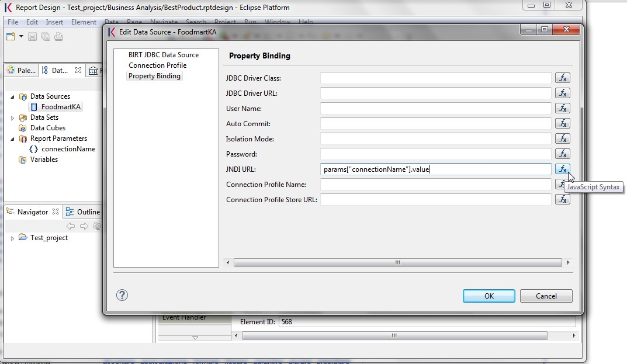Switch to the Outline tab
Screen dimensions: 627x364
pyautogui.click(x=83, y=212)
